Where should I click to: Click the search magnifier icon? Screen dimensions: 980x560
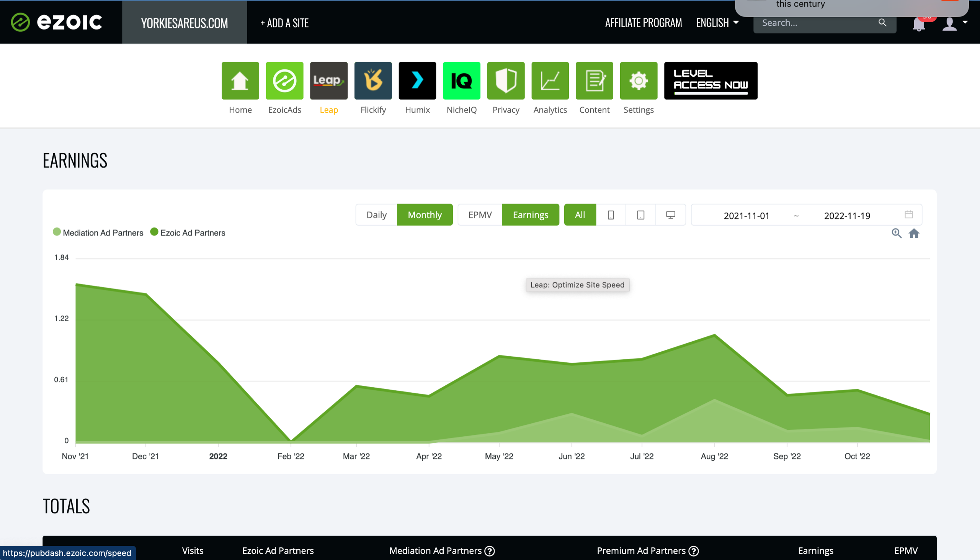coord(882,23)
